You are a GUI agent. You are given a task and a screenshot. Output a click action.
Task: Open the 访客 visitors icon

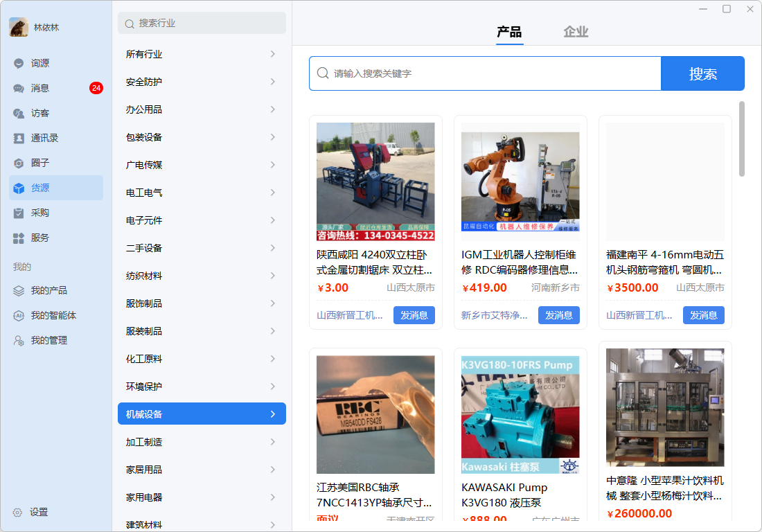[x=19, y=113]
